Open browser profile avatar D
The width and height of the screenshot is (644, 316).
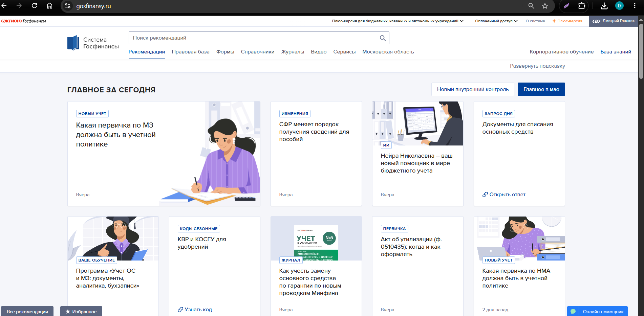point(619,6)
